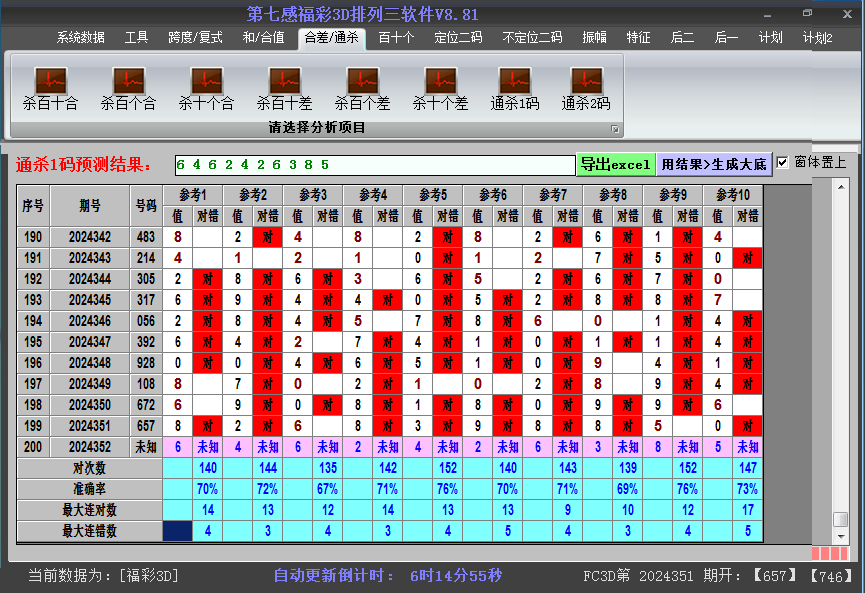Click the 导出excel button
This screenshot has width=865, height=593.
pos(616,164)
